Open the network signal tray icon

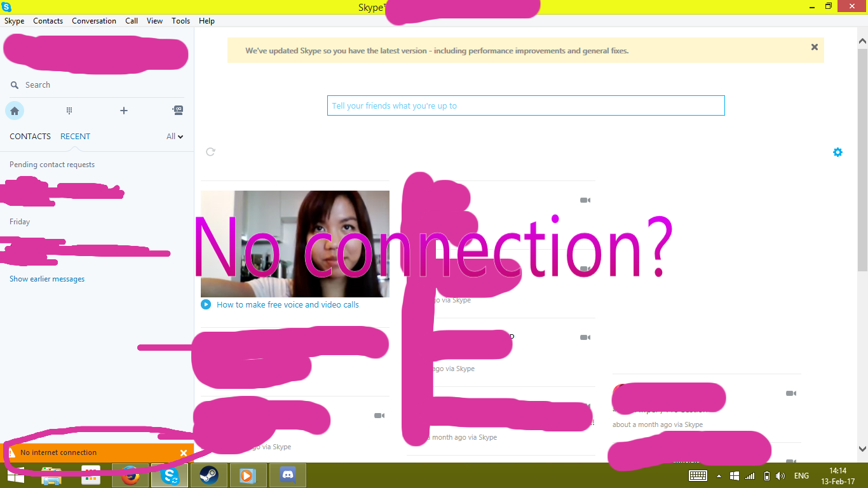[x=750, y=475]
